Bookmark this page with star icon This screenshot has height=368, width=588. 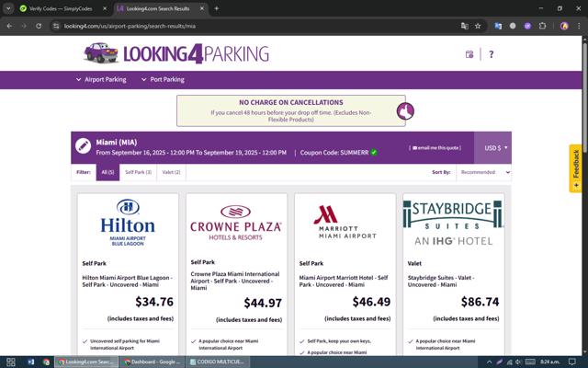point(478,26)
